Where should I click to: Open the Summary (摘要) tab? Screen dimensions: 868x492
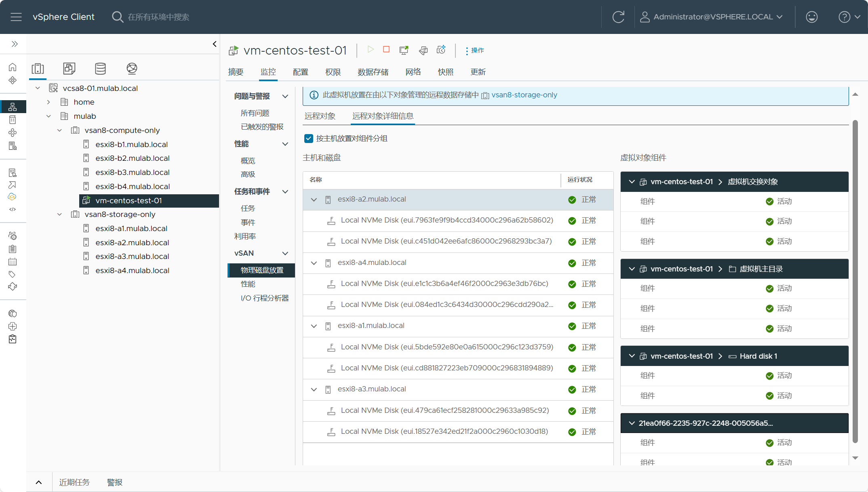point(236,72)
